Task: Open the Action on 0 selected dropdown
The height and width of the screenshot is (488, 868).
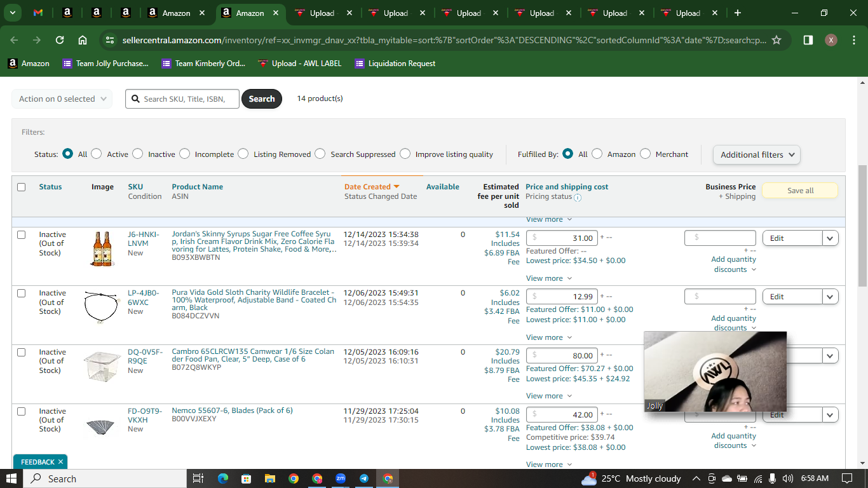Action: [x=62, y=98]
